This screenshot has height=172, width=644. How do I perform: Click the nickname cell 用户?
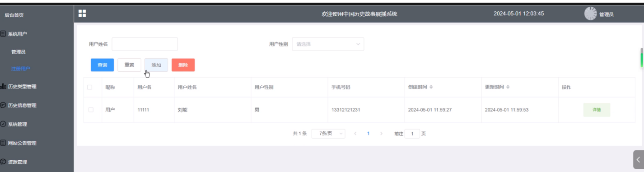[x=110, y=110]
